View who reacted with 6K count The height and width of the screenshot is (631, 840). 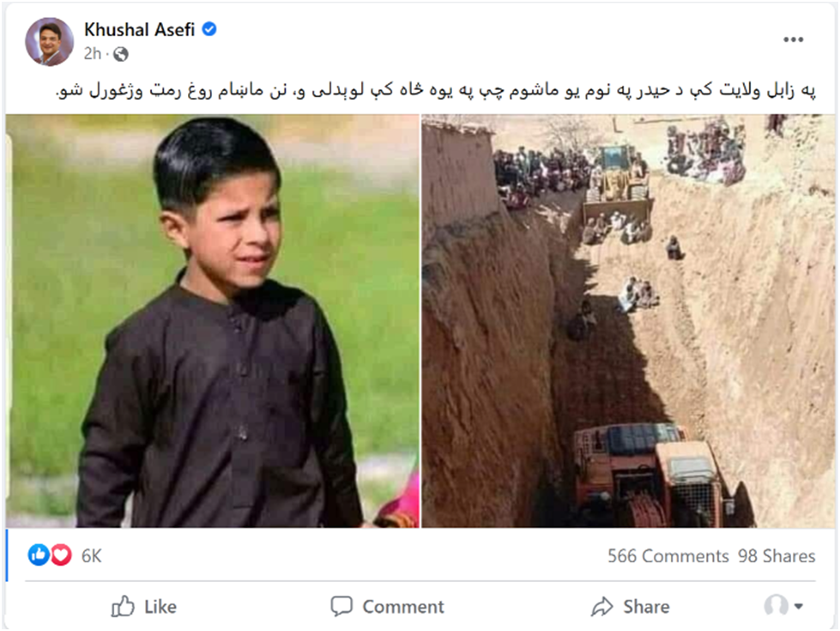(91, 556)
